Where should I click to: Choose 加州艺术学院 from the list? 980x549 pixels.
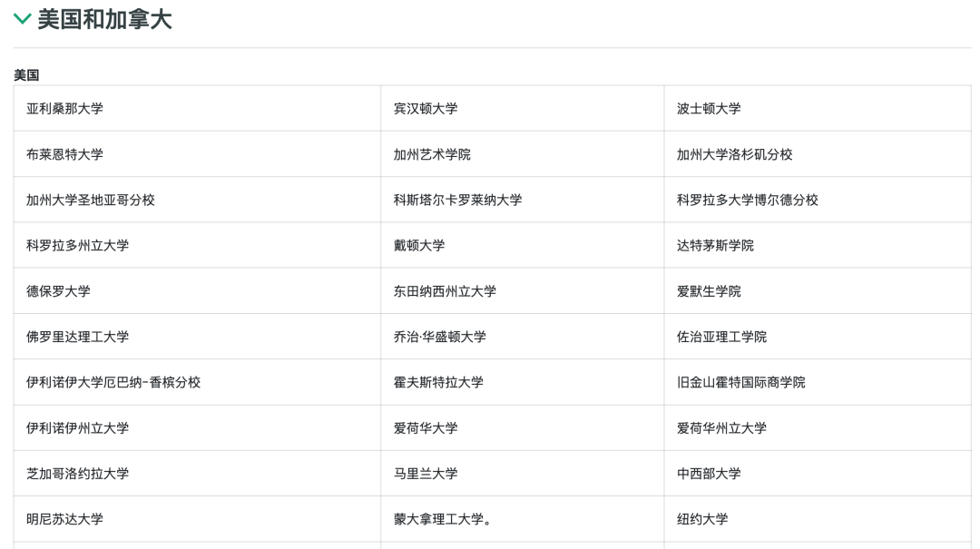(x=432, y=154)
